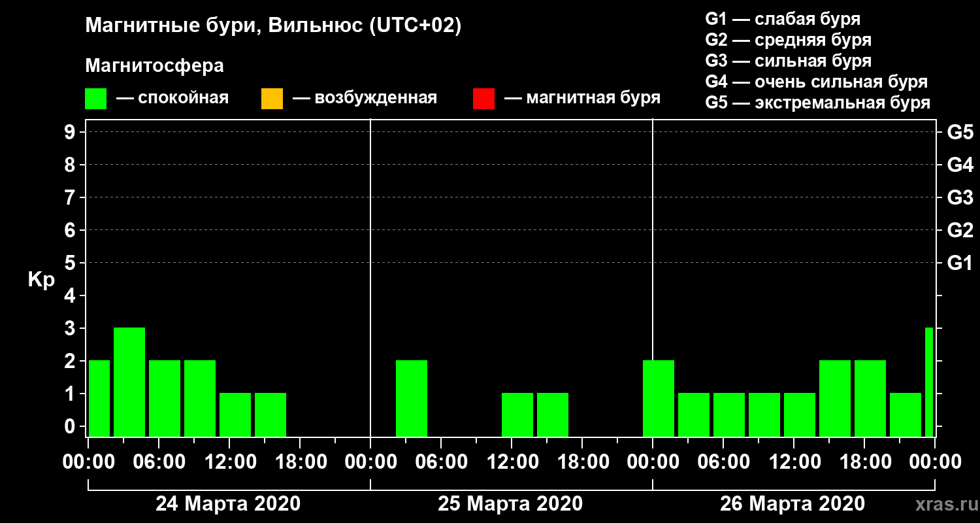Click the bar over 12:00 tick on 26 March
Viewport: 980px width, 523px height.
[x=800, y=414]
